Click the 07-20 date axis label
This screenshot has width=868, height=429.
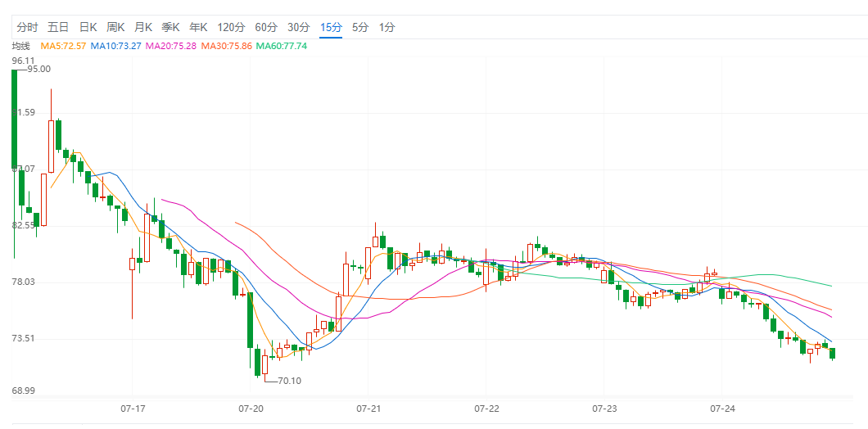pyautogui.click(x=251, y=409)
